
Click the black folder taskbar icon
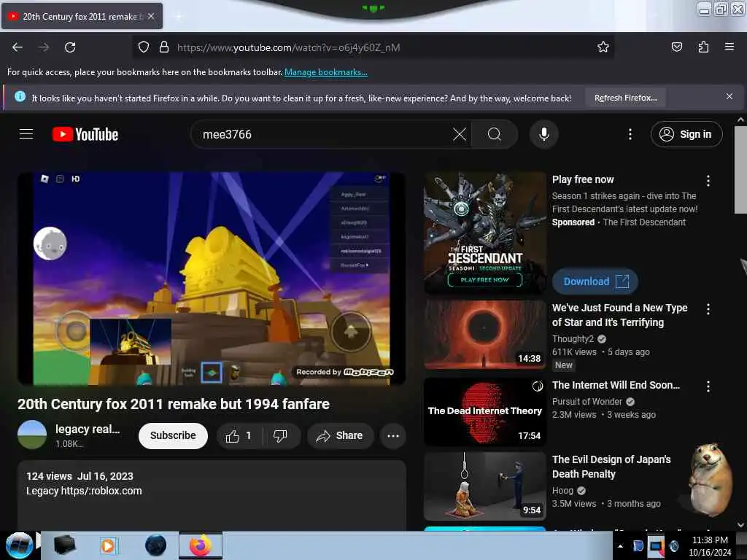pos(65,545)
